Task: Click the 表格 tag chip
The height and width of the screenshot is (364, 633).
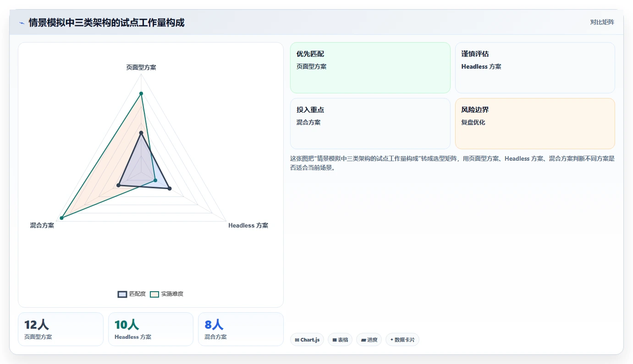Action: point(340,340)
